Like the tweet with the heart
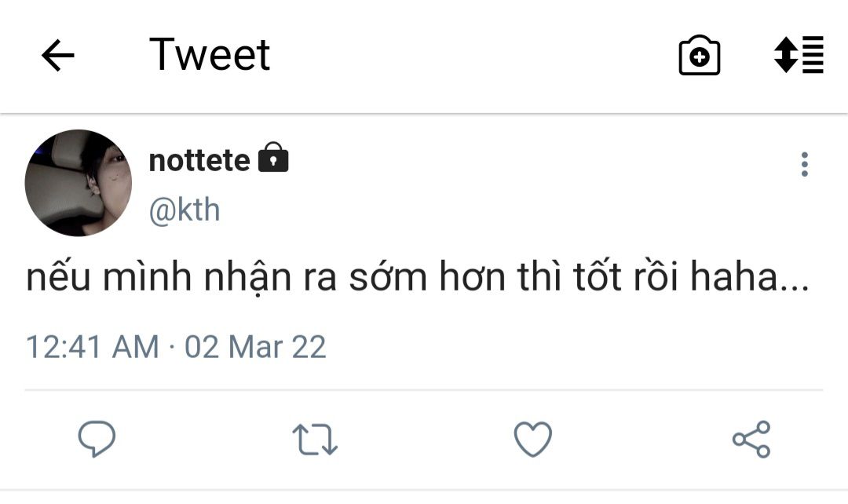 532,439
